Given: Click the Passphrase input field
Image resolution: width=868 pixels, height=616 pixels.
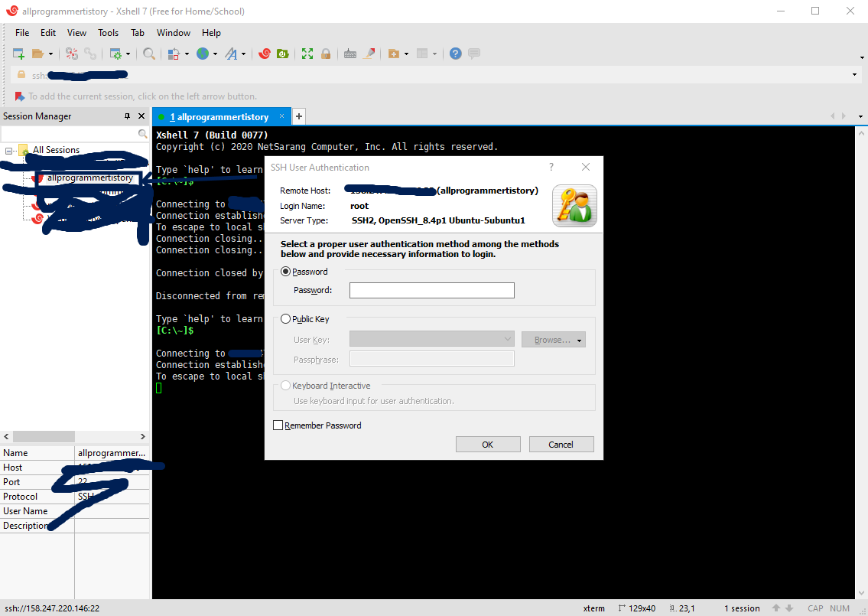Looking at the screenshot, I should click(x=432, y=359).
